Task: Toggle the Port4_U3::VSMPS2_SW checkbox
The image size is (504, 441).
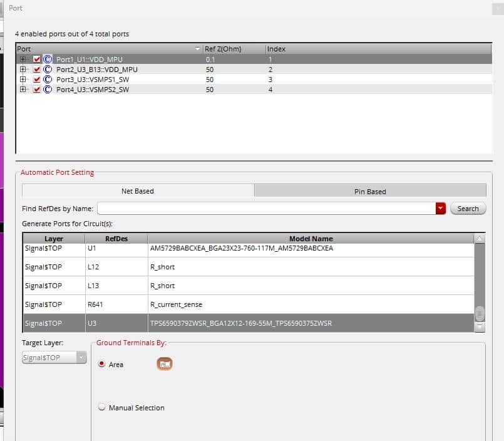Action: click(37, 90)
